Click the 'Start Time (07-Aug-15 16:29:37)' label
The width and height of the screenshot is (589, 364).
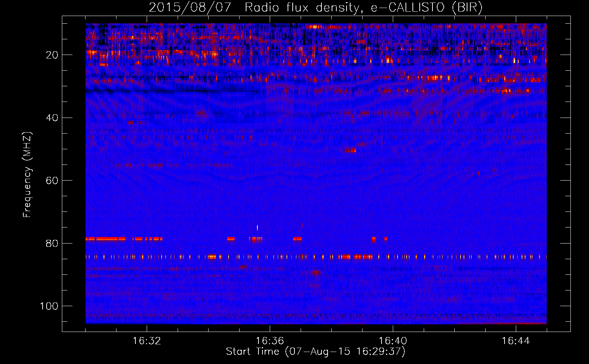[316, 352]
